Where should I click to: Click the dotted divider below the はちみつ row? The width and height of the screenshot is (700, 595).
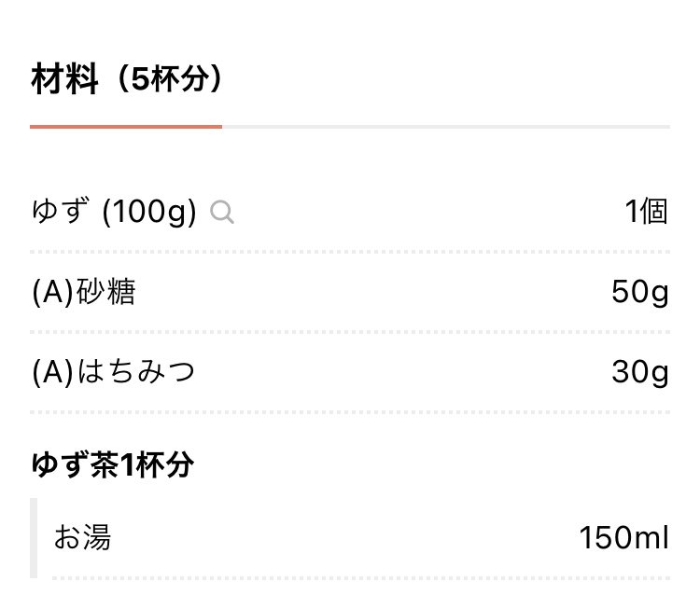350,412
